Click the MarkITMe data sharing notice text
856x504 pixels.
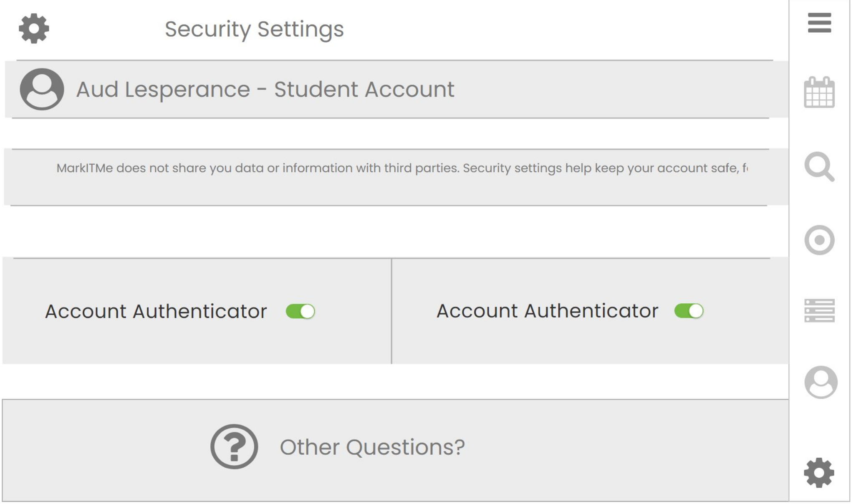click(x=401, y=168)
